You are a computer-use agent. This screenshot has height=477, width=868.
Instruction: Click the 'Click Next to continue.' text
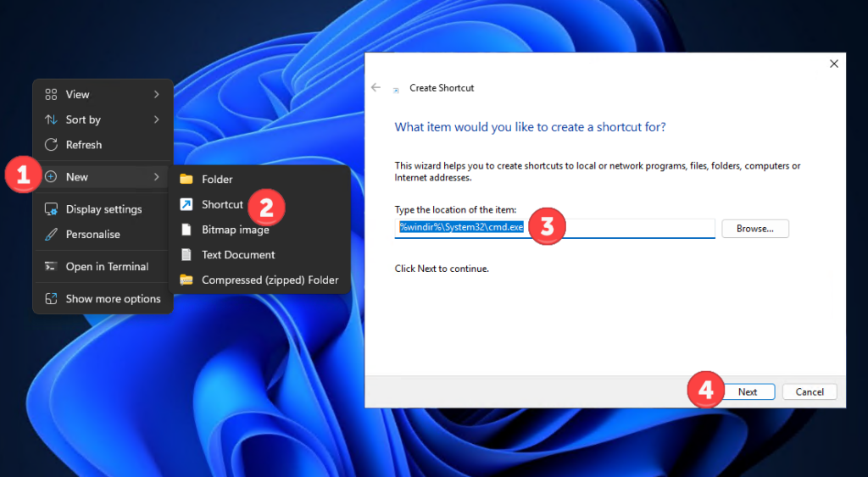pos(442,269)
